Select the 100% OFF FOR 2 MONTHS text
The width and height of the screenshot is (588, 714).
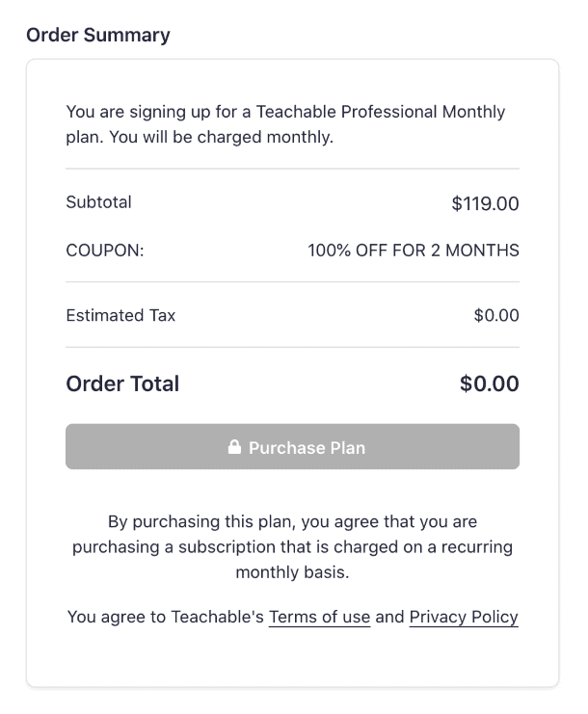(x=414, y=251)
